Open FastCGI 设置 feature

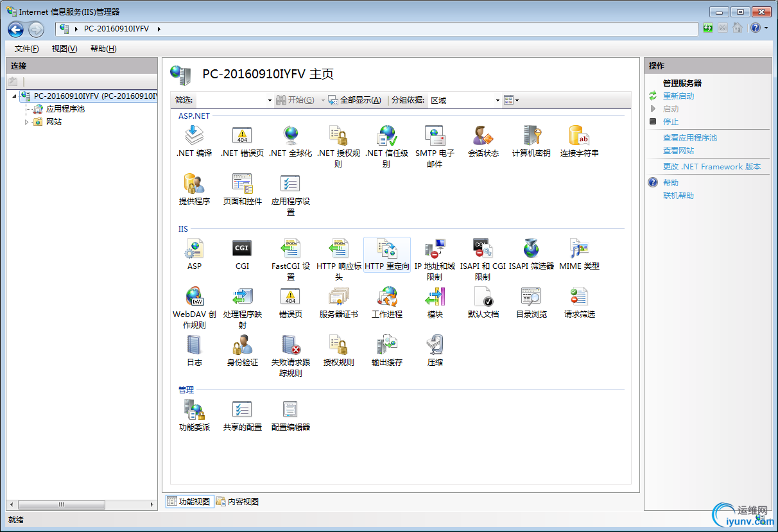pos(290,259)
